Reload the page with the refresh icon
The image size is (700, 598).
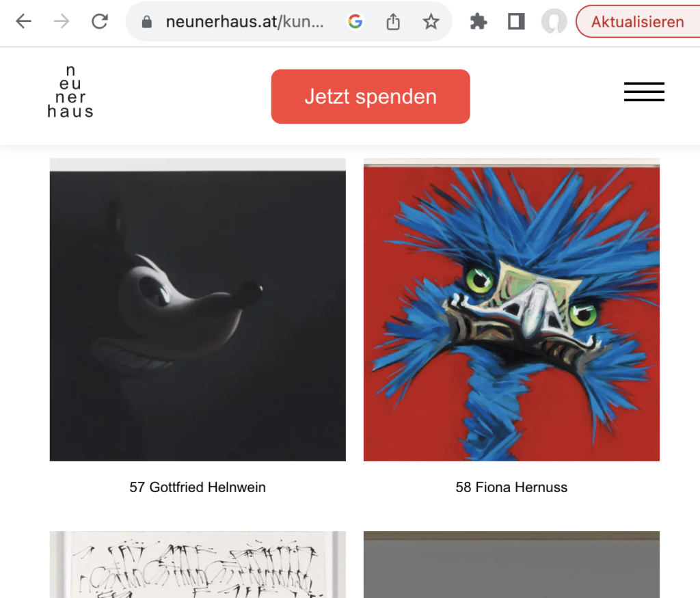[x=100, y=21]
